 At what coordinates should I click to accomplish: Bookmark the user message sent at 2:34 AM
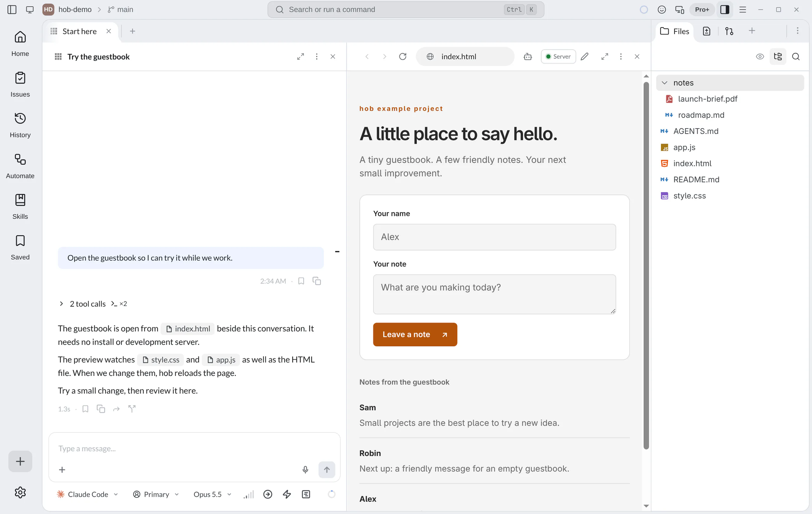(x=301, y=281)
